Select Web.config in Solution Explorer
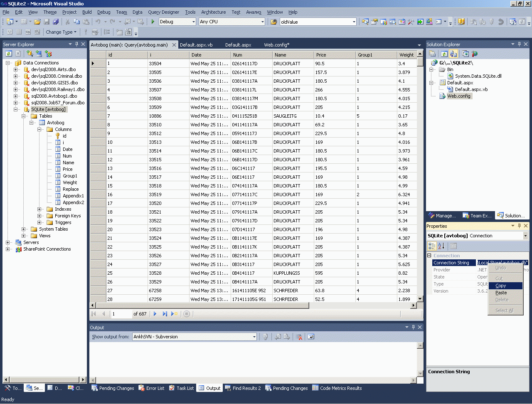 (458, 96)
